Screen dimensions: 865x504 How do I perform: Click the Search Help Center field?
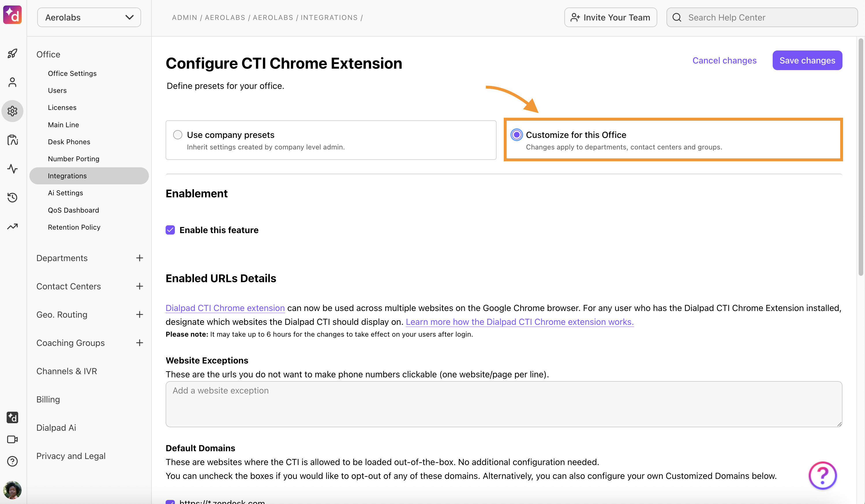(762, 18)
